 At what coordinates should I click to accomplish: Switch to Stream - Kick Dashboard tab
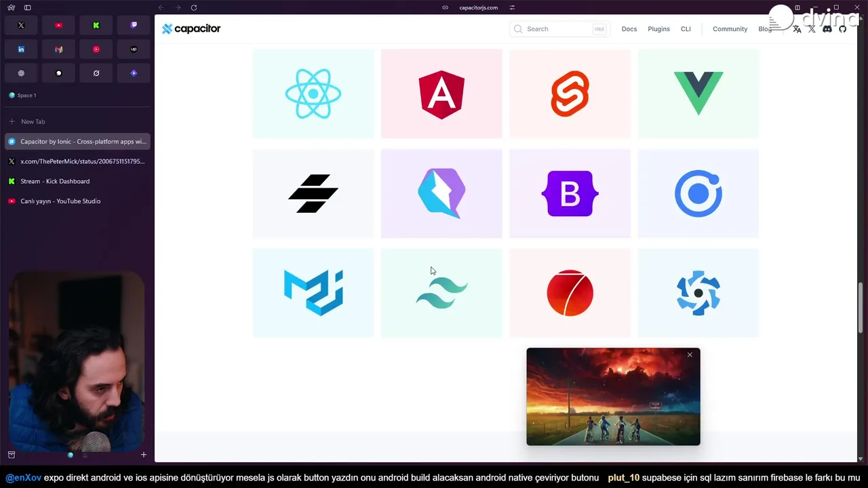coord(77,181)
